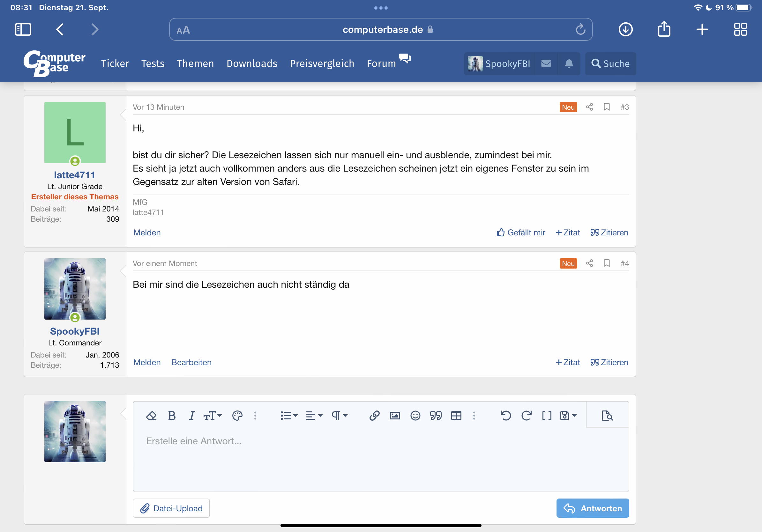Expand the list options dropdown
Viewport: 762px width, 532px height.
point(289,416)
